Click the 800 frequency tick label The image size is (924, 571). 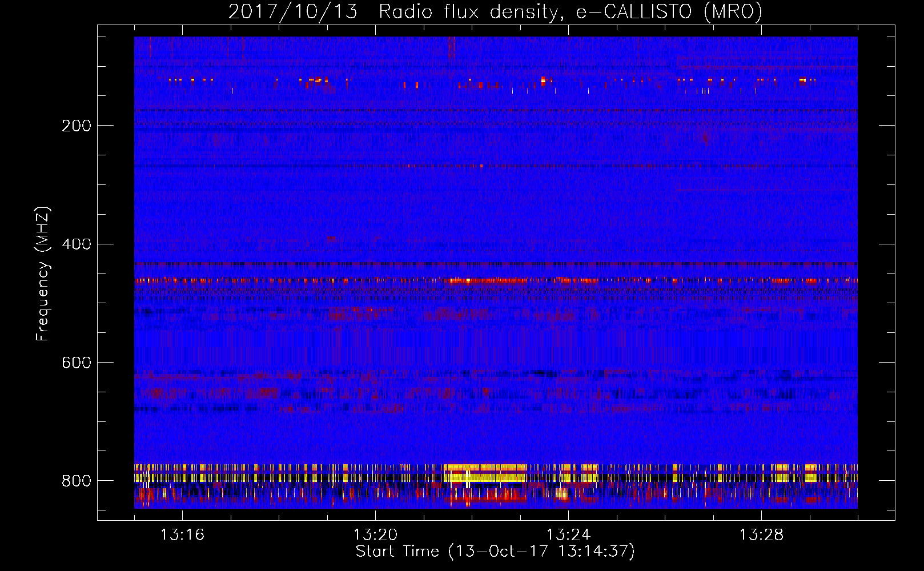point(77,481)
